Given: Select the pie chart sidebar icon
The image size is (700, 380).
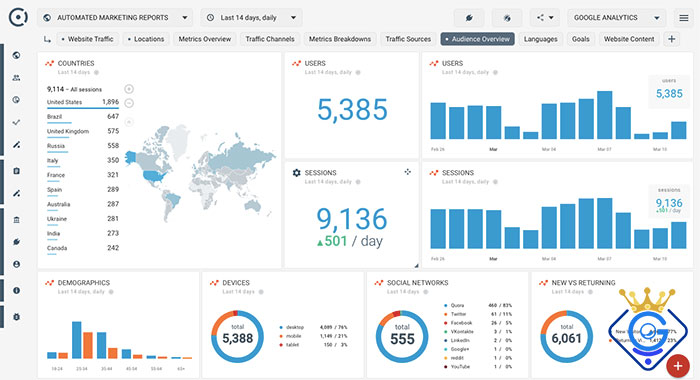Looking at the screenshot, I should point(17,100).
